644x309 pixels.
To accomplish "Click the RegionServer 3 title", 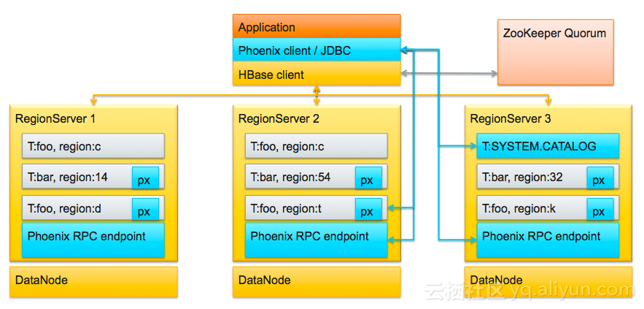I will point(510,118).
